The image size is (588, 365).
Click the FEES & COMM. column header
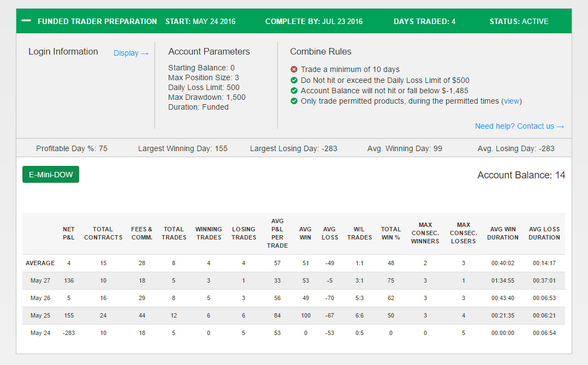[142, 233]
